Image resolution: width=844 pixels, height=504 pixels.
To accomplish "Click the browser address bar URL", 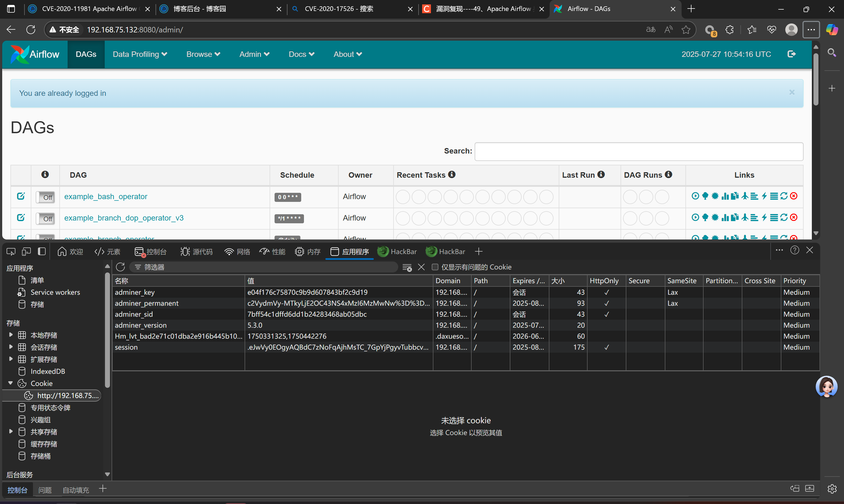I will click(135, 30).
